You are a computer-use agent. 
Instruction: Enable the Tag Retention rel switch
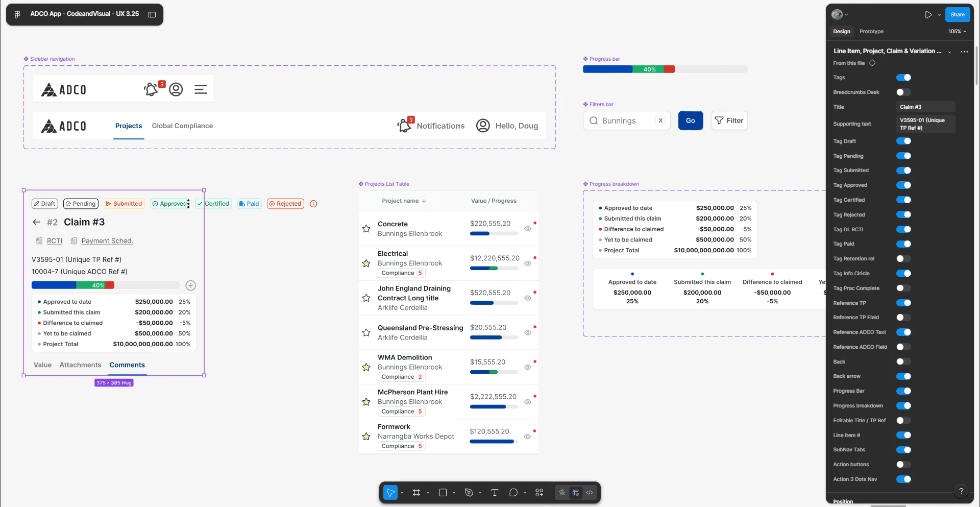click(x=903, y=259)
